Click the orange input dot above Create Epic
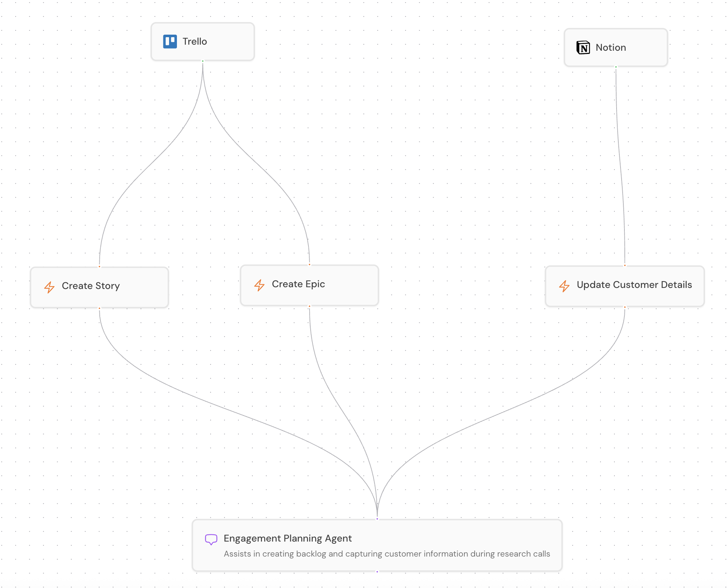The width and height of the screenshot is (727, 588). [310, 264]
